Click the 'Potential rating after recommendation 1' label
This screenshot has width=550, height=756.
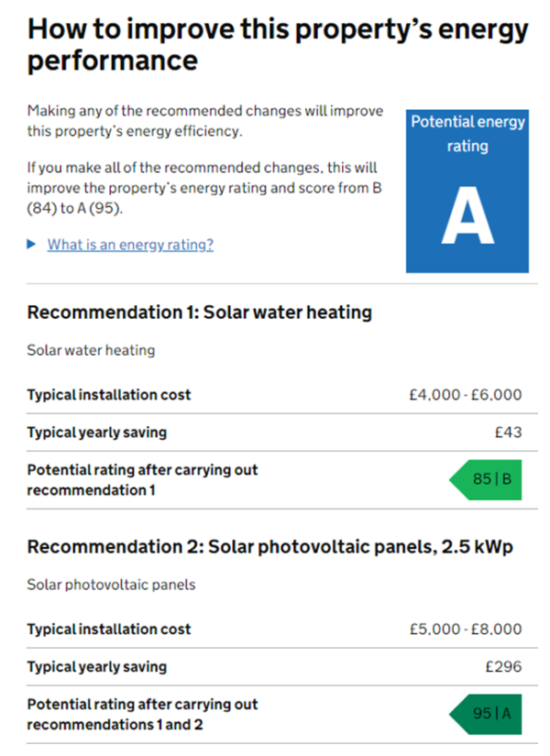142,479
